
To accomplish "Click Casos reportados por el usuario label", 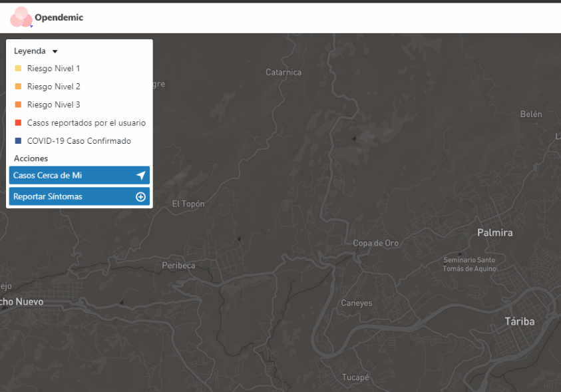I will click(x=86, y=123).
